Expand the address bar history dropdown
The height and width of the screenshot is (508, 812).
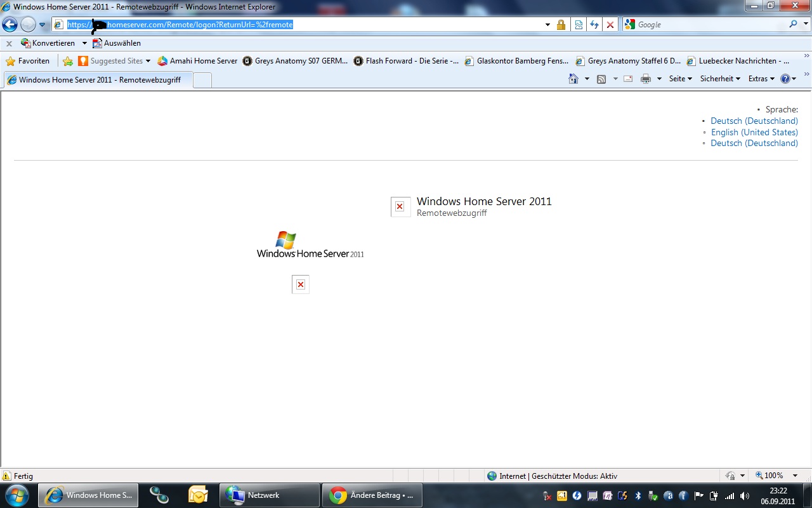(x=547, y=25)
